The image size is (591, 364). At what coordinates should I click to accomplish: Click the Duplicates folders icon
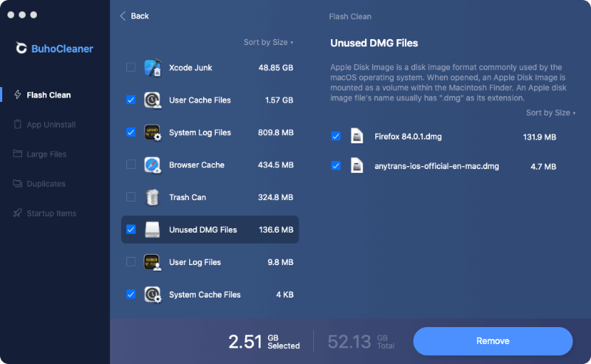[17, 183]
